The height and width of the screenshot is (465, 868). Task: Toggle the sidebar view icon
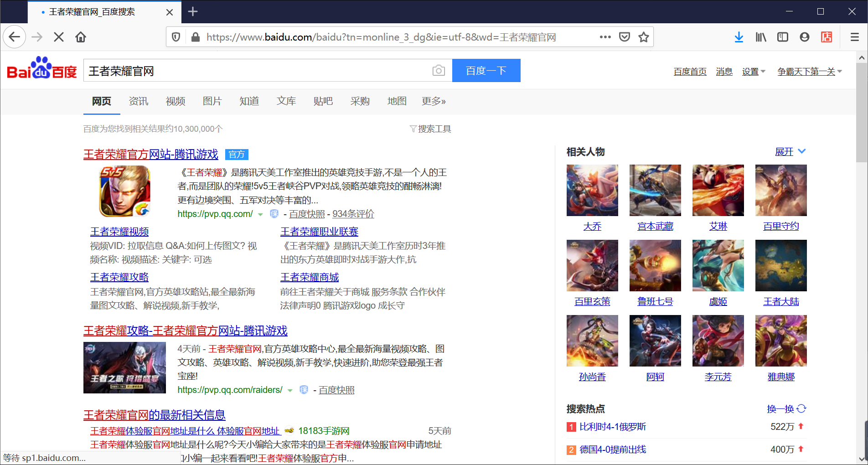pos(783,37)
